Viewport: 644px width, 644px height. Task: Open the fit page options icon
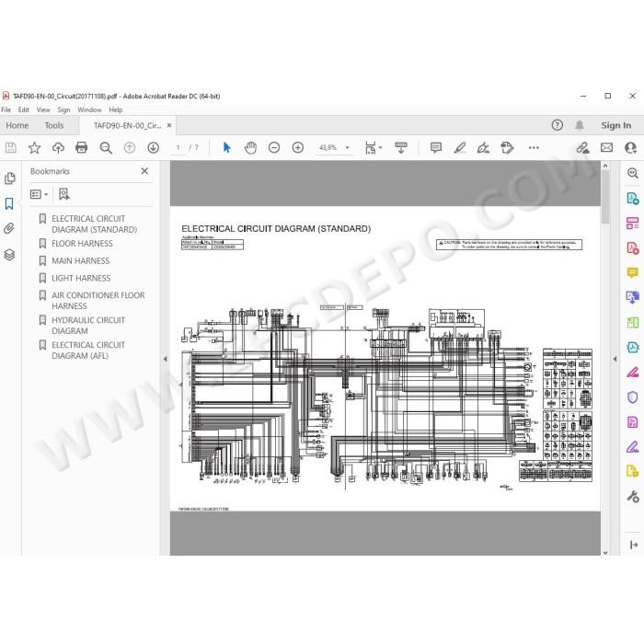point(373,147)
